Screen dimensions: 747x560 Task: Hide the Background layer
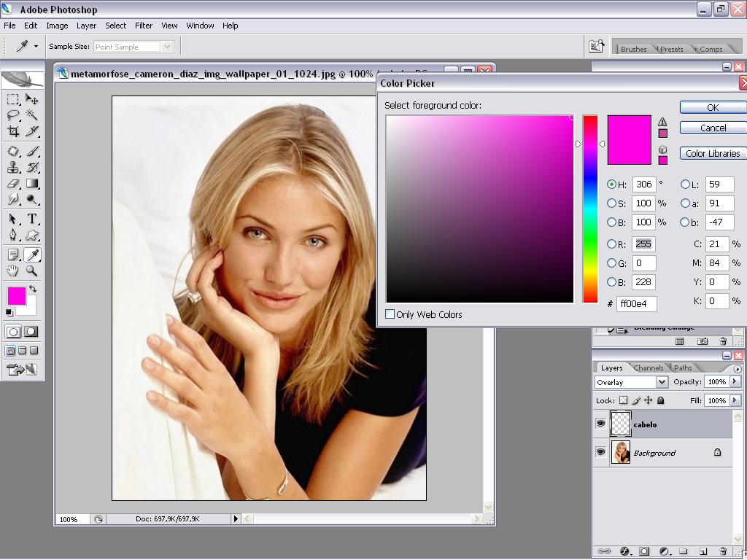[601, 451]
